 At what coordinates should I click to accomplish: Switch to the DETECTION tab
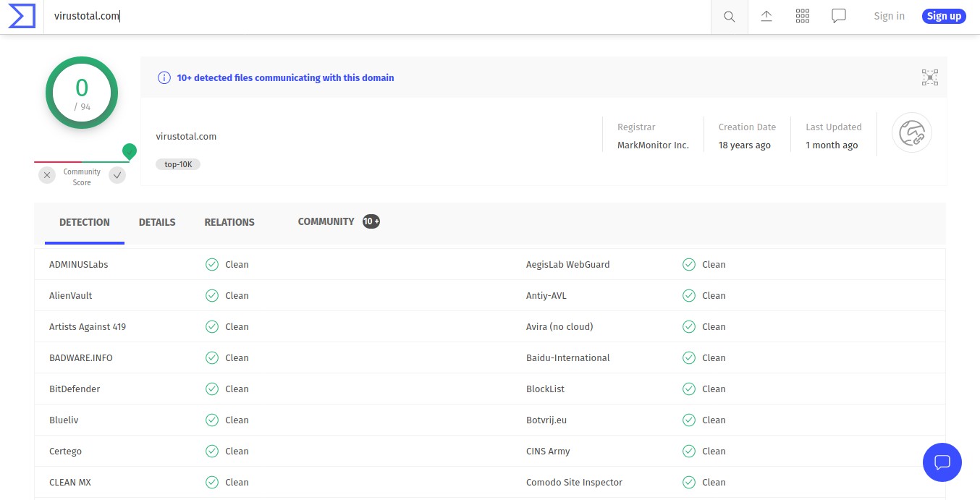[85, 222]
